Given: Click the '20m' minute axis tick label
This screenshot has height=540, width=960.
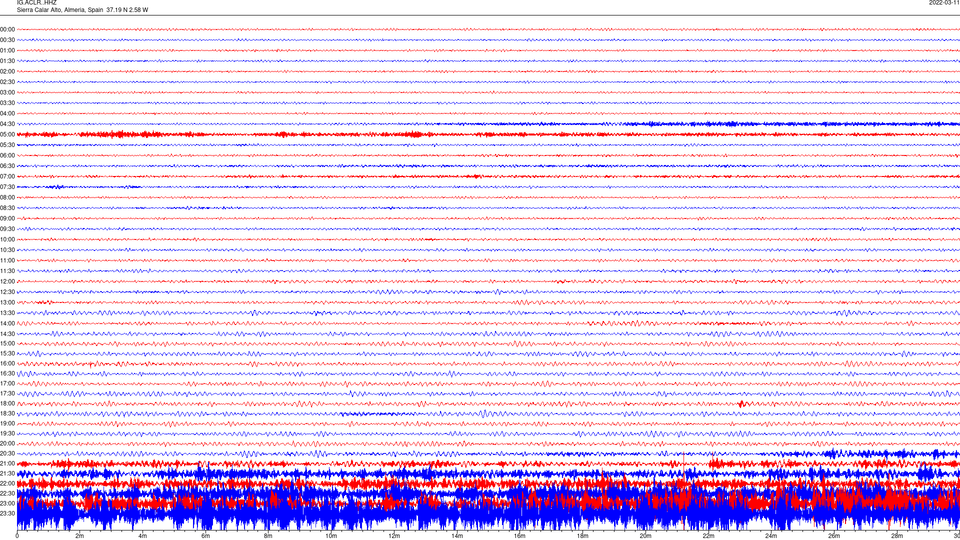Looking at the screenshot, I should [645, 536].
